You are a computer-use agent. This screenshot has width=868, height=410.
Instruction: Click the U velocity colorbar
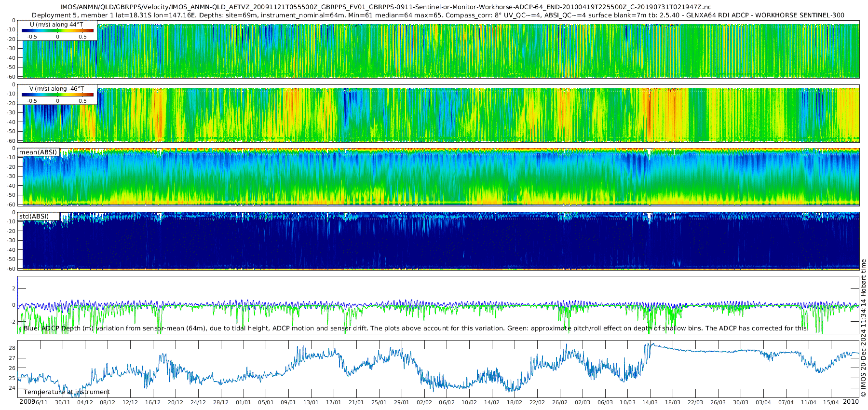click(x=57, y=31)
